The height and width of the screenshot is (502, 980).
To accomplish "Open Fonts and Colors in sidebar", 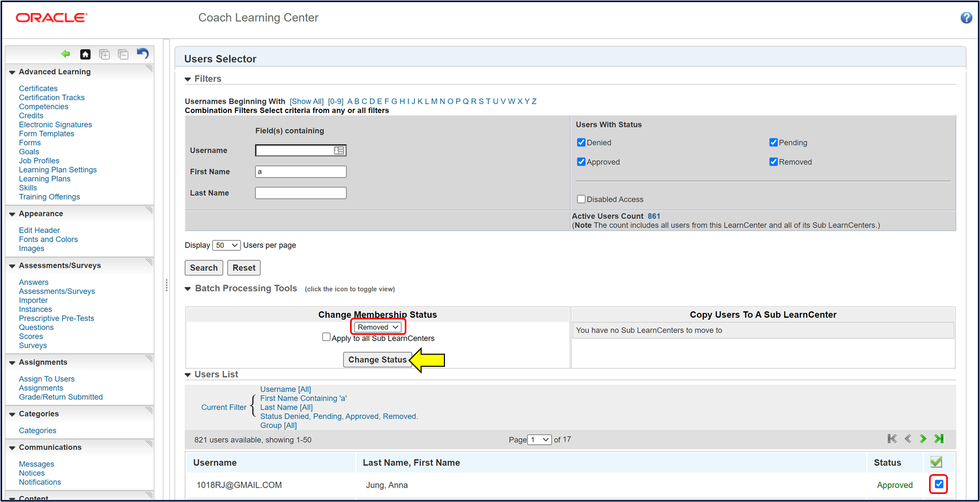I will pos(48,239).
